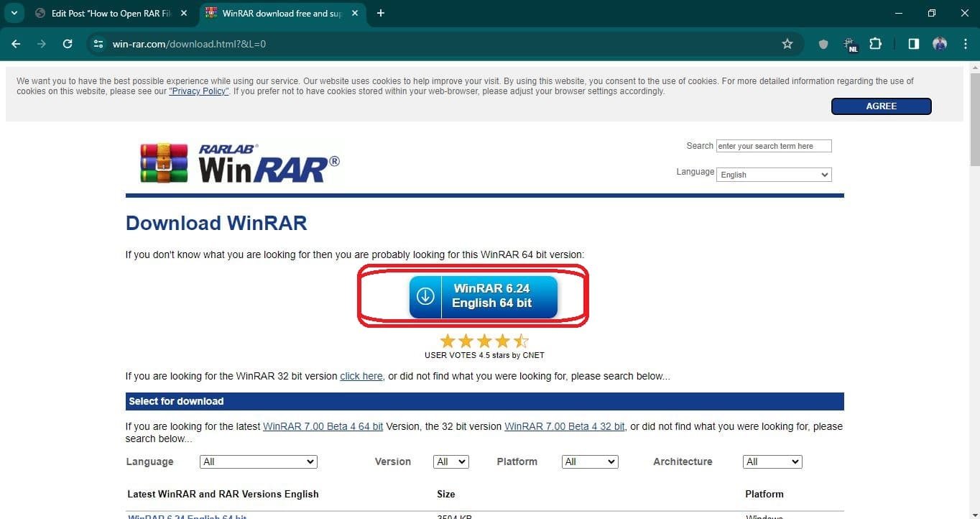Screen dimensions: 980x519
Task: Click the search term input field
Action: [773, 146]
